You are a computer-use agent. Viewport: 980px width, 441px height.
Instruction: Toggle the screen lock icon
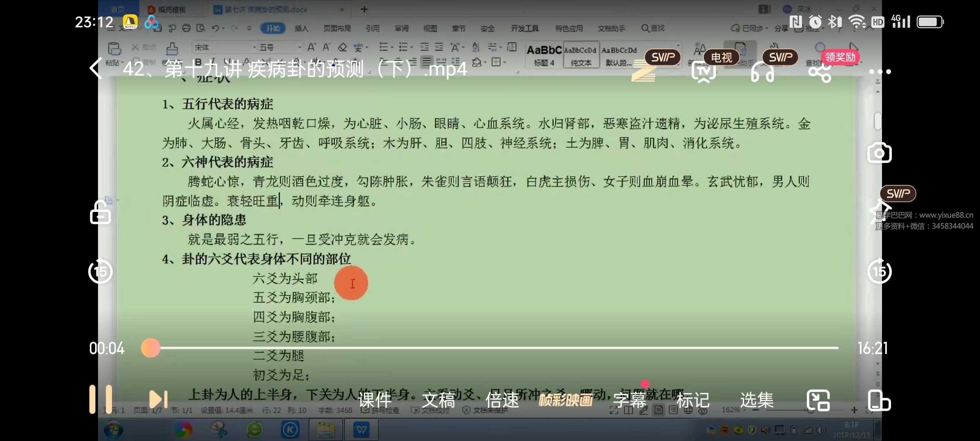[100, 212]
